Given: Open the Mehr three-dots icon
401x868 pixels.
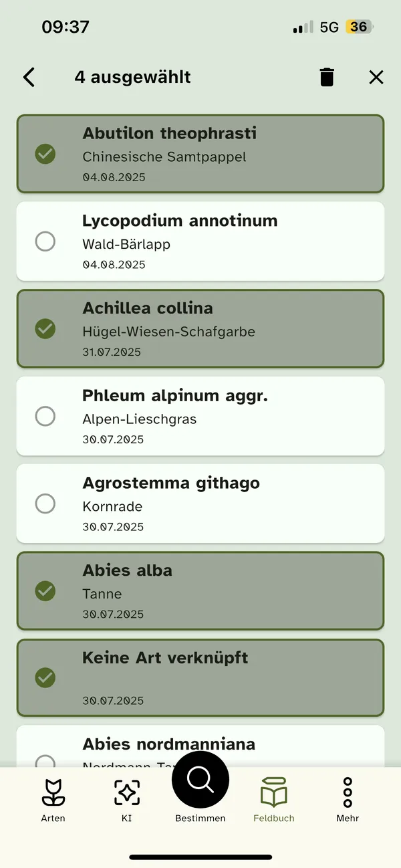Looking at the screenshot, I should point(348,792).
